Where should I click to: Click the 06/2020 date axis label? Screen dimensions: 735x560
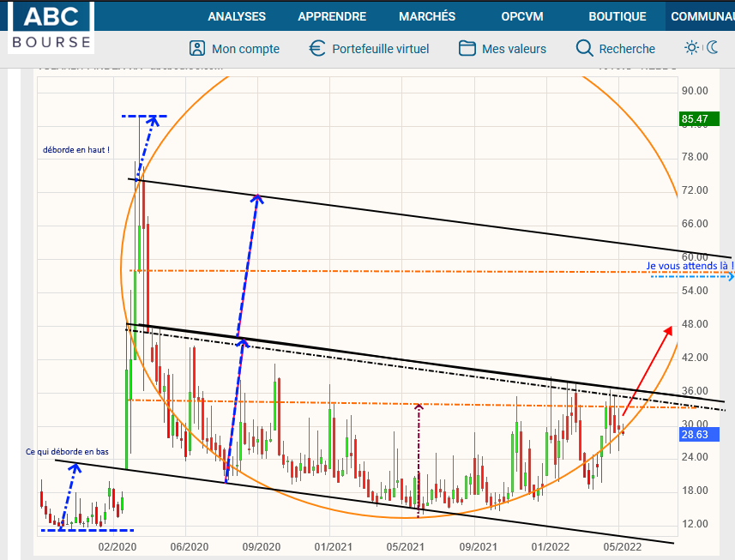tap(190, 547)
